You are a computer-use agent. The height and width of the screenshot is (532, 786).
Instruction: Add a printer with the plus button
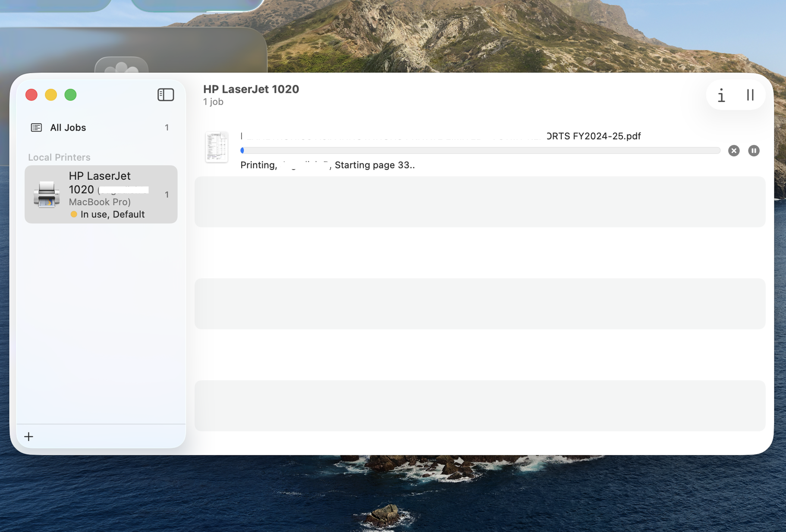29,437
